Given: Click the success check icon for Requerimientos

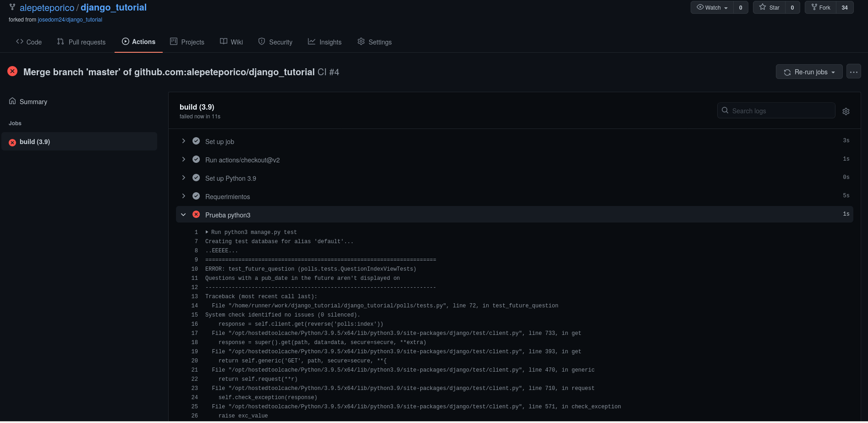Looking at the screenshot, I should (x=196, y=196).
